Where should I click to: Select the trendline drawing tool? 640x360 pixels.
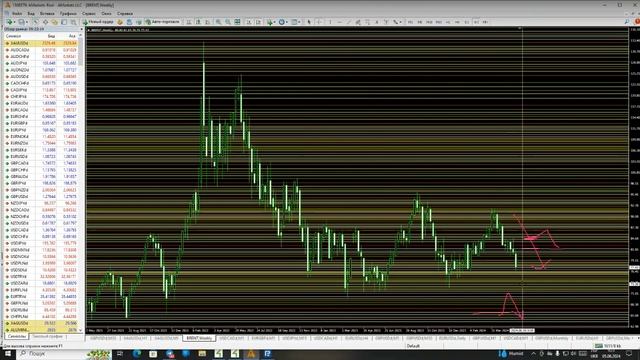(349, 22)
